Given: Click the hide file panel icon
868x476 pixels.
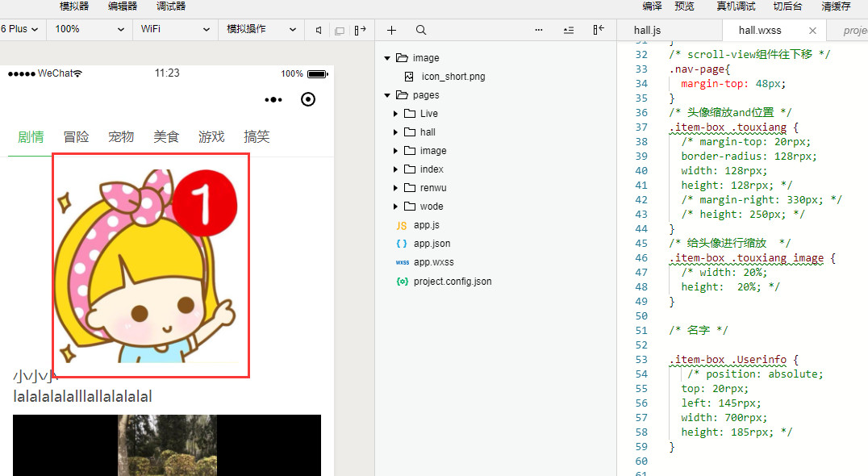Looking at the screenshot, I should point(599,30).
